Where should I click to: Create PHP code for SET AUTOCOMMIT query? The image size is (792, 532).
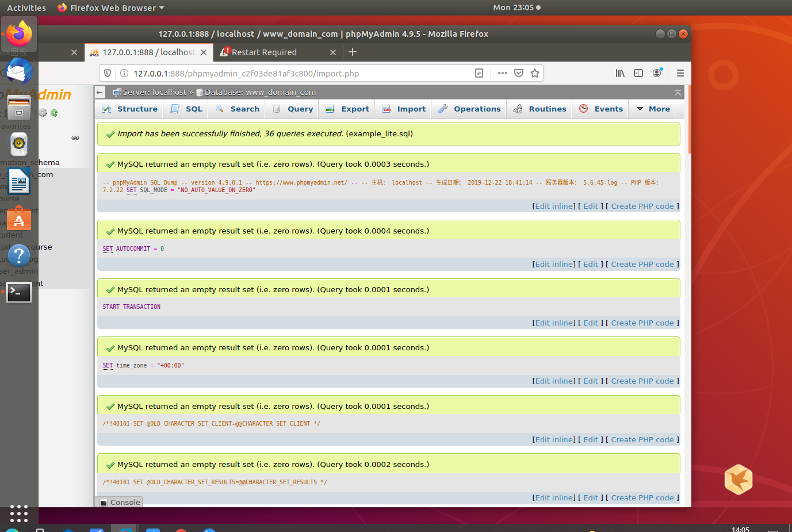(642, 264)
